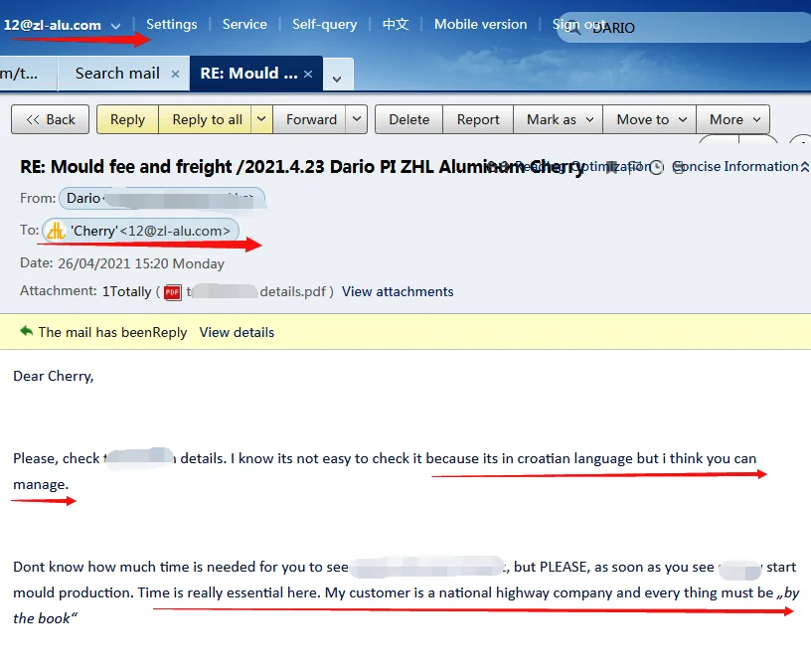The height and width of the screenshot is (672, 811).
Task: Click the 'Cherry' recipient address chip
Action: [x=141, y=231]
